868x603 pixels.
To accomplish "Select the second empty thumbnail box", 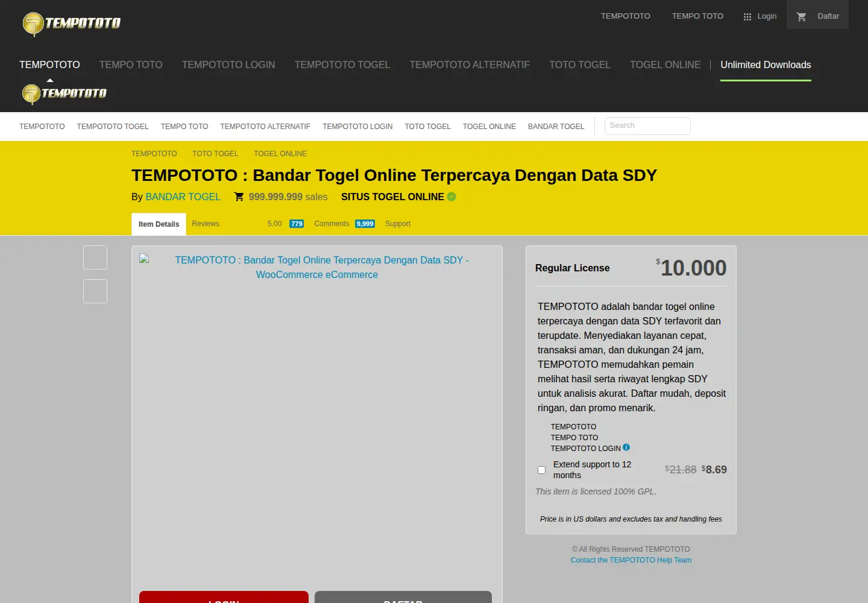I will (95, 291).
